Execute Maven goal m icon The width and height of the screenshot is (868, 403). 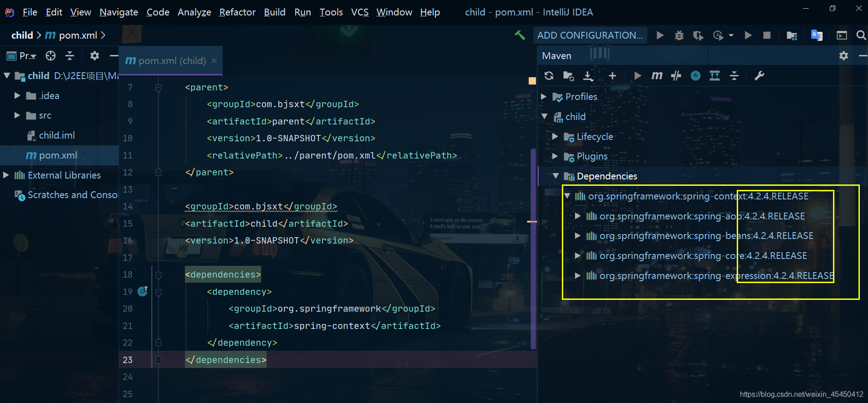(657, 76)
